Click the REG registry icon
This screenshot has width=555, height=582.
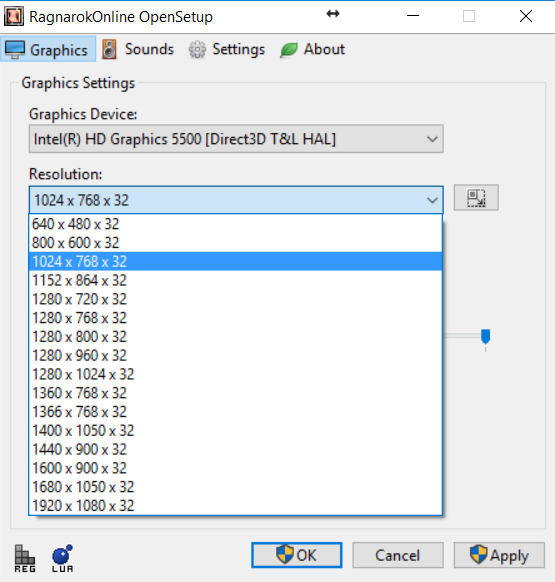(x=25, y=558)
